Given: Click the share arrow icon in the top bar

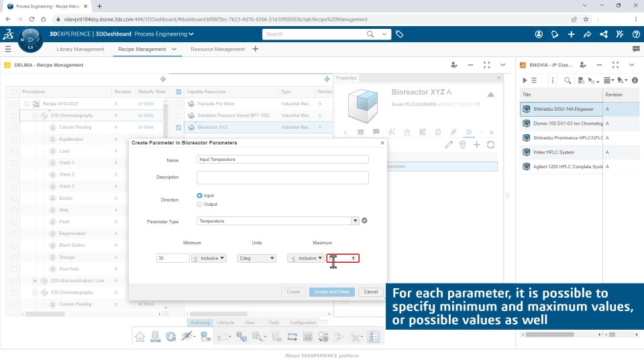Looking at the screenshot, I should tap(588, 34).
